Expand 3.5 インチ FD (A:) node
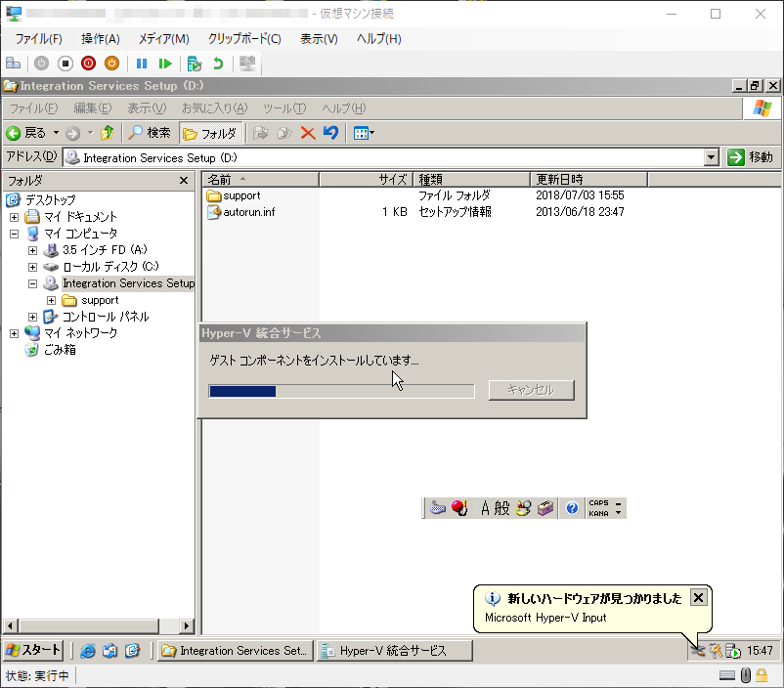The height and width of the screenshot is (688, 784). [32, 250]
